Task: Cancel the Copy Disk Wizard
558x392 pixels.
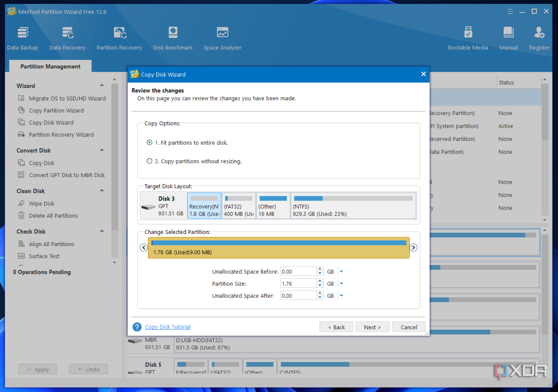Action: [x=409, y=327]
